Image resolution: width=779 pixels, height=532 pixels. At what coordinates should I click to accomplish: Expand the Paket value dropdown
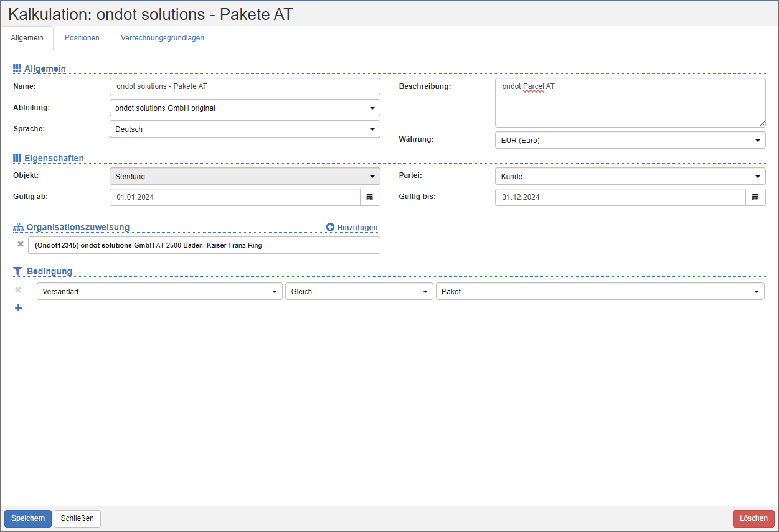click(600, 291)
